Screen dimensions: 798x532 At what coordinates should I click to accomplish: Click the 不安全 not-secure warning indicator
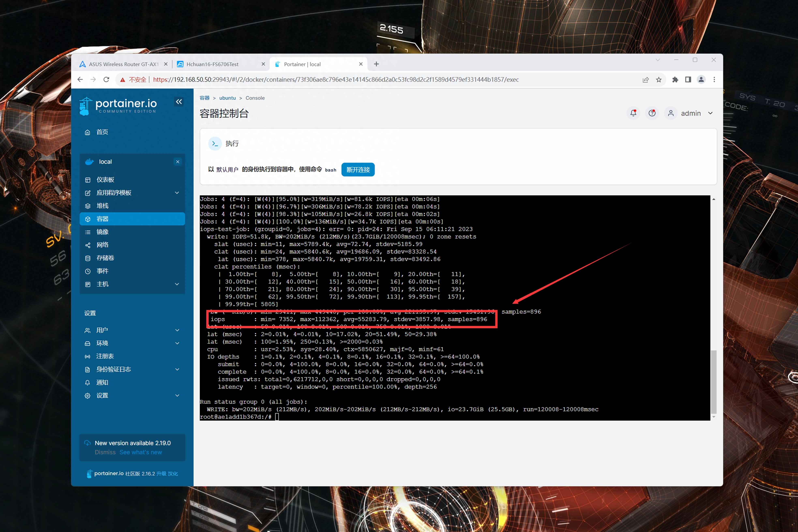tap(133, 79)
